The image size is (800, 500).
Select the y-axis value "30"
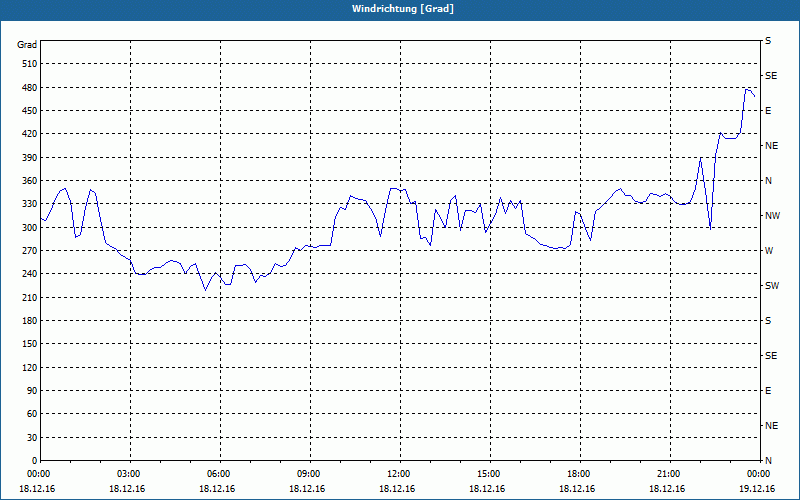(32, 438)
